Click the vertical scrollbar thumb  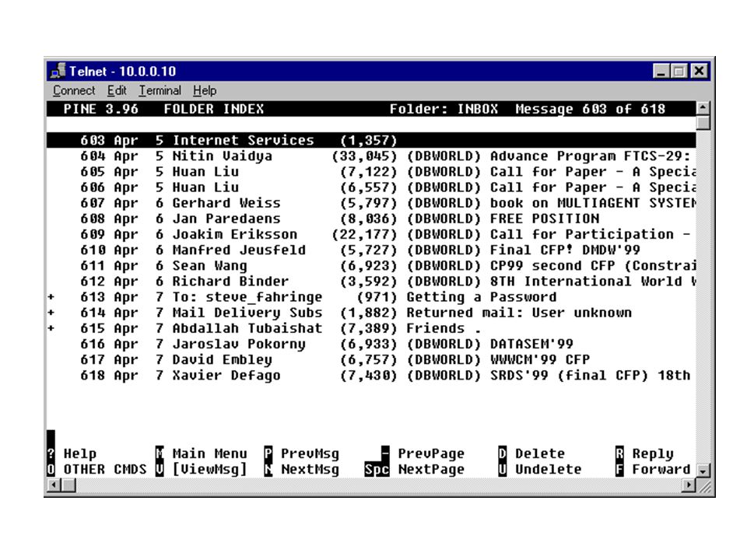pos(703,122)
